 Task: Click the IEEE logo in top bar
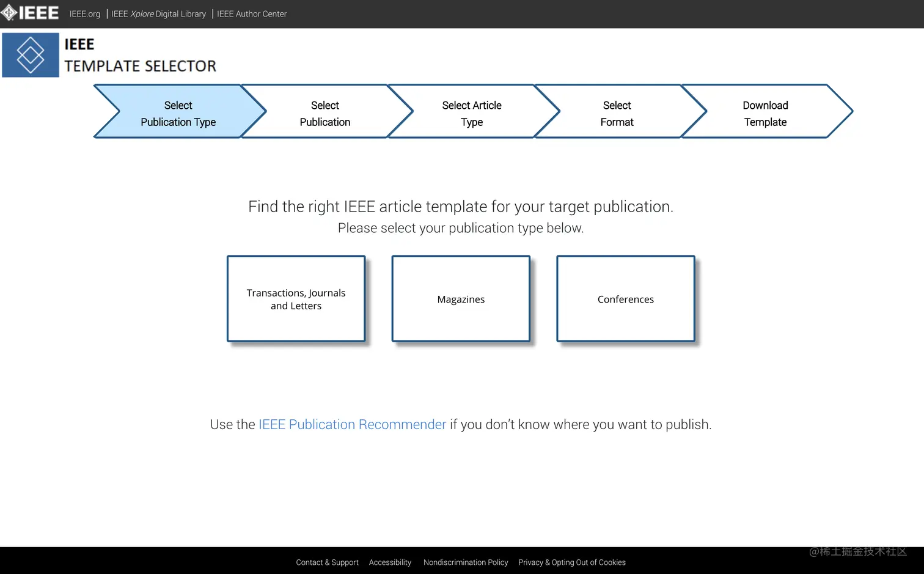click(30, 13)
